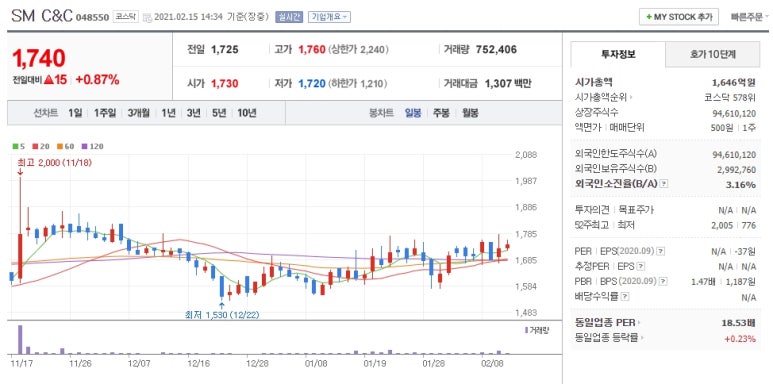Select 3년 line chart period
This screenshot has height=384, width=773.
193,113
